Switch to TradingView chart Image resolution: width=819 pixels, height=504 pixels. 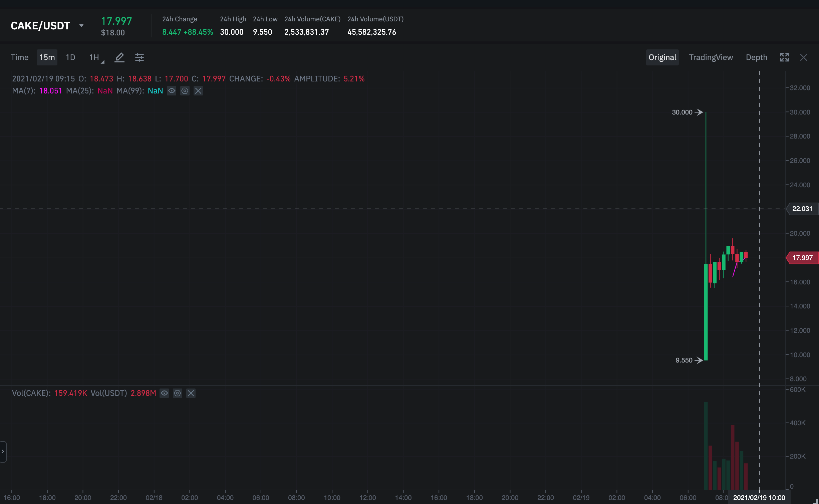[711, 57]
